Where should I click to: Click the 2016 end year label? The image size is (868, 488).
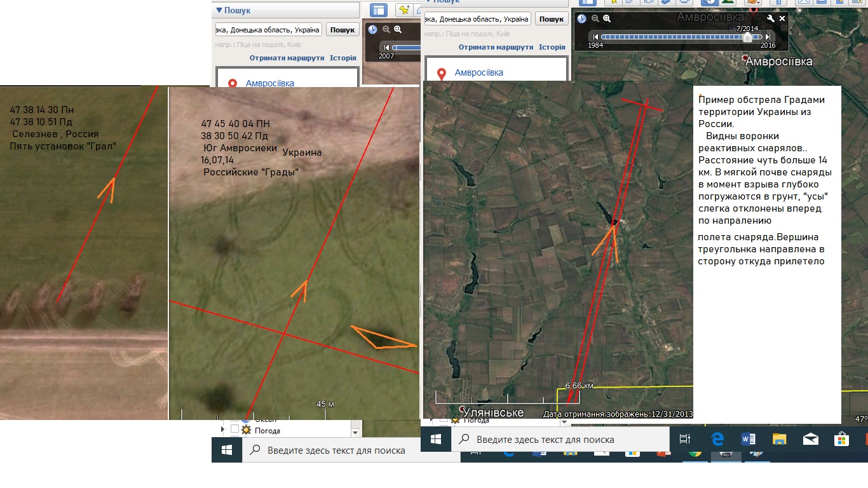click(x=768, y=46)
